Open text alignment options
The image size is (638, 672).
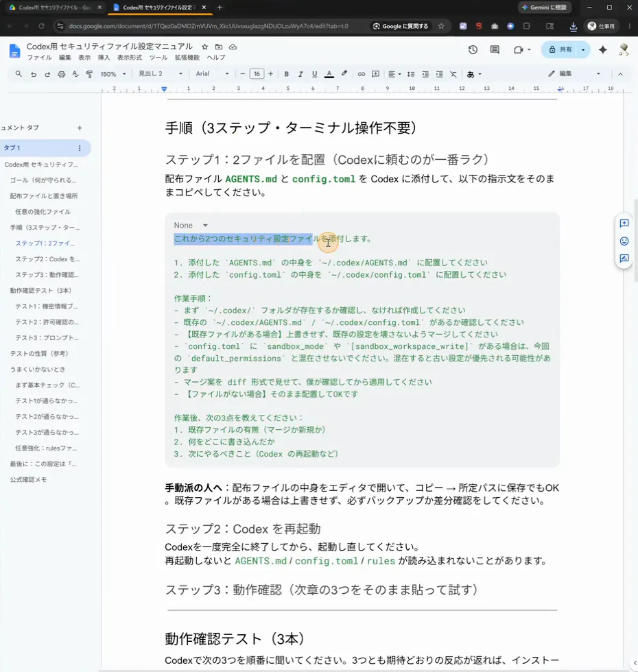pyautogui.click(x=394, y=74)
